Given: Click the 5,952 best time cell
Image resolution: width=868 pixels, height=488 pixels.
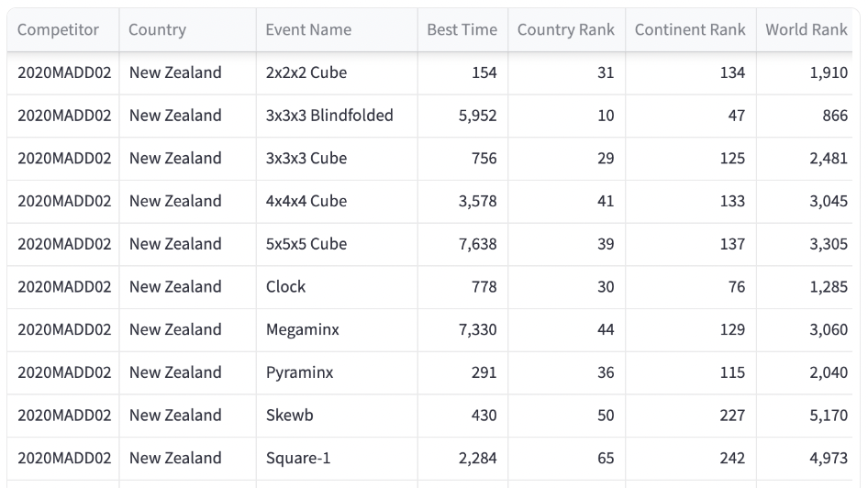Looking at the screenshot, I should click(x=477, y=116).
